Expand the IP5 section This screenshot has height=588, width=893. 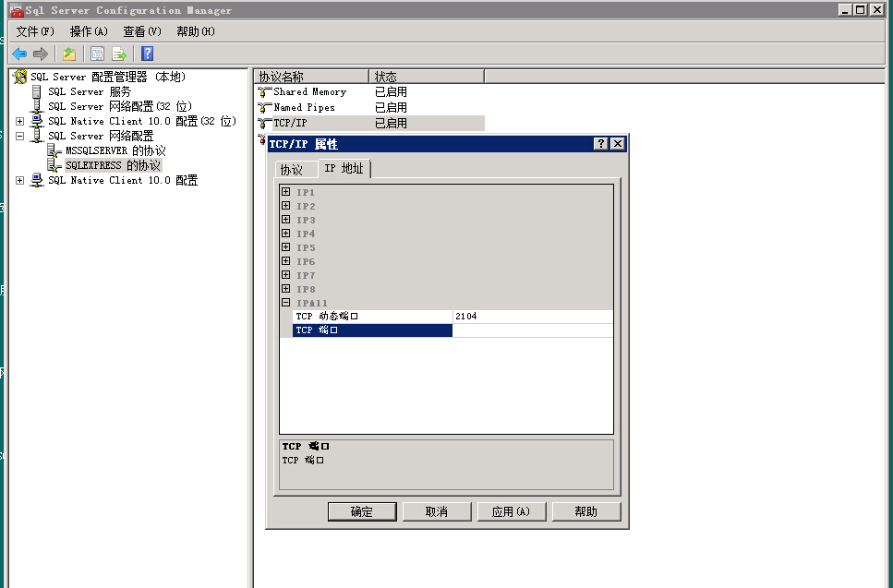[286, 247]
